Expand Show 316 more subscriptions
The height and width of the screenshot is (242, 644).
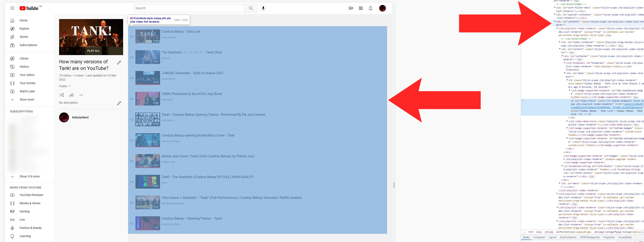tap(30, 177)
